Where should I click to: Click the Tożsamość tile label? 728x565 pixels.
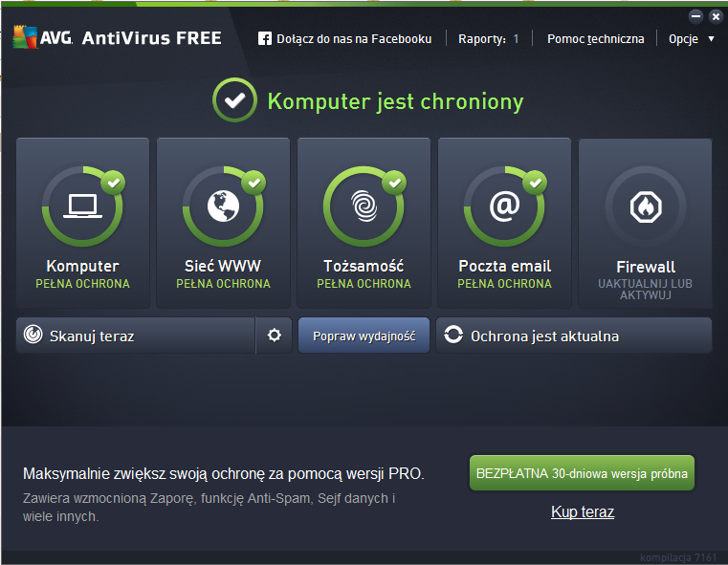tap(364, 267)
